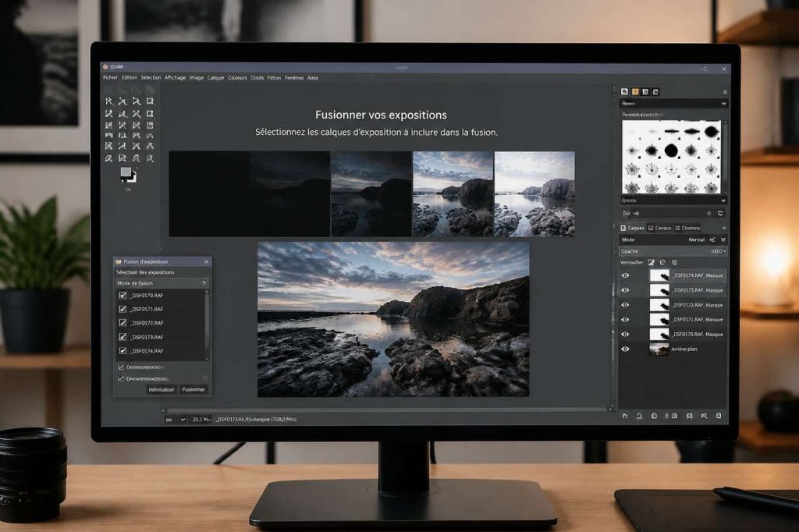Click the Opacité stepper arrow

725,251
